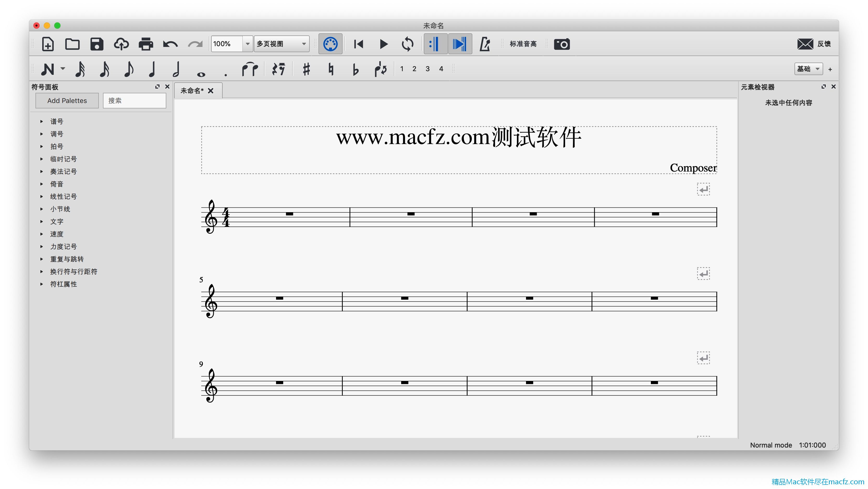Save the score with the floppy disk icon
This screenshot has width=868, height=489.
point(97,44)
